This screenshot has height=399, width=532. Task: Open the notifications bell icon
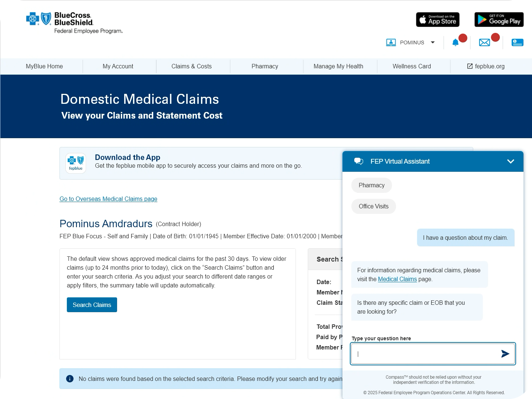click(456, 42)
